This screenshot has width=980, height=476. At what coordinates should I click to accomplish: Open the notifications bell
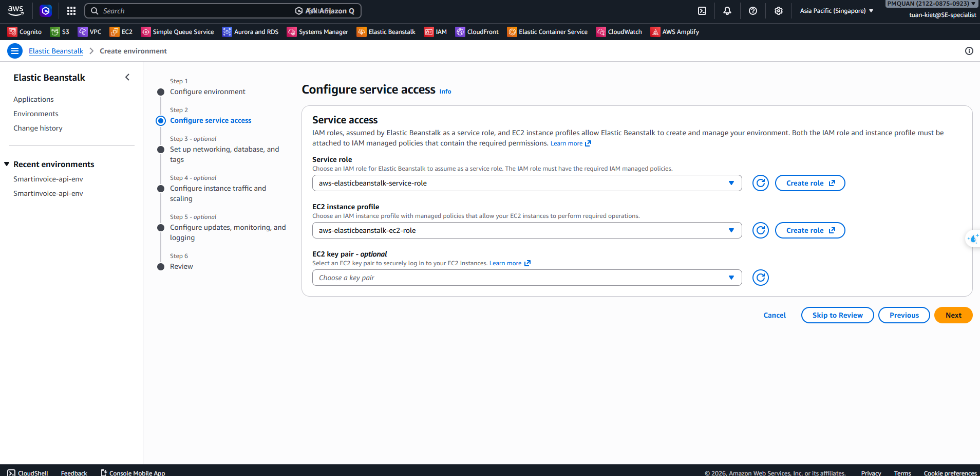point(727,11)
